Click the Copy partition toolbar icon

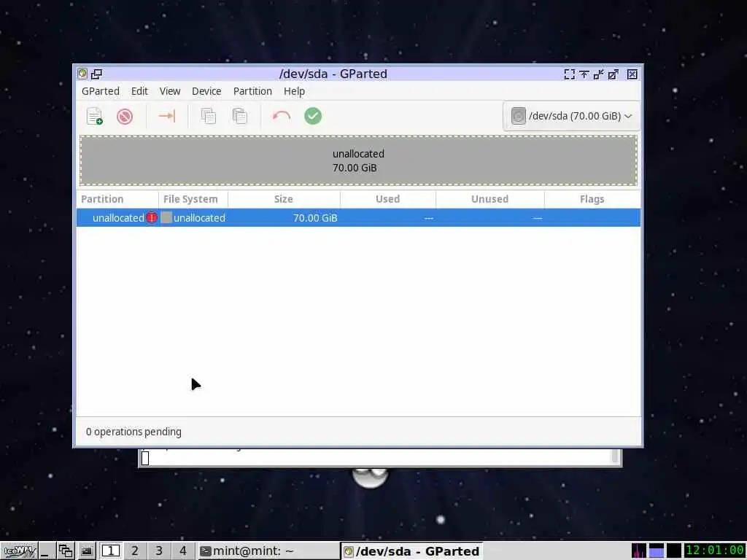(x=208, y=116)
